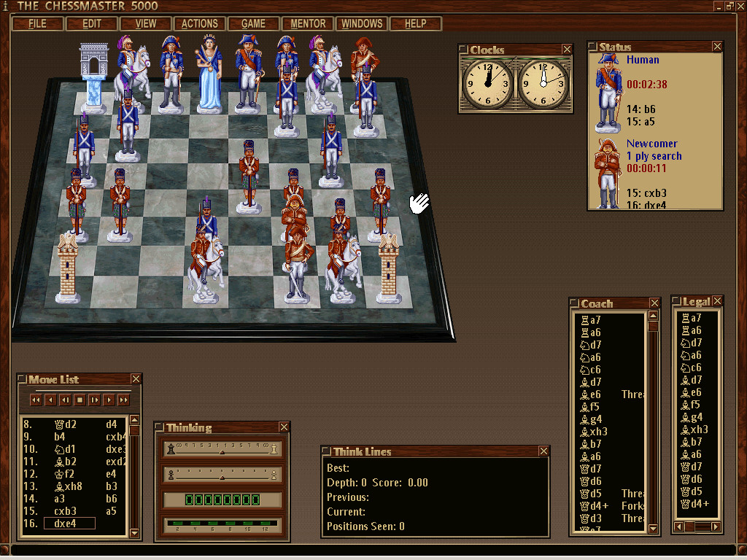Close the Think Lines panel
The width and height of the screenshot is (747, 560).
[x=543, y=451]
